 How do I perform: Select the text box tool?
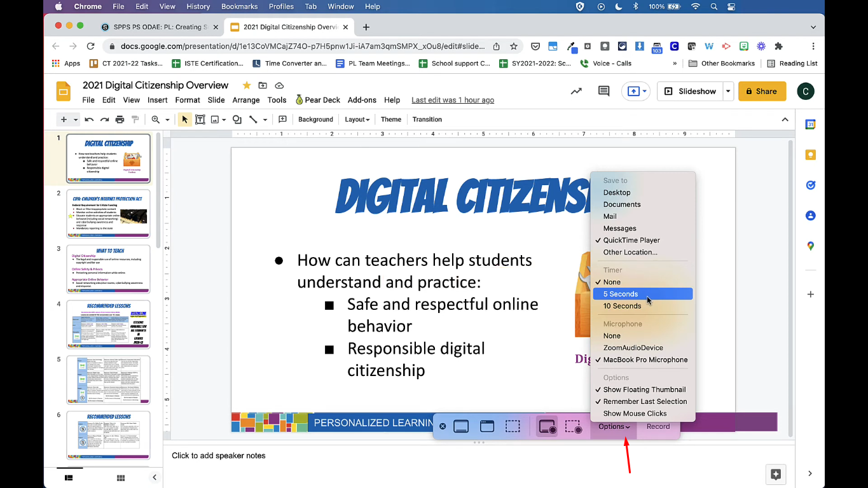[200, 120]
